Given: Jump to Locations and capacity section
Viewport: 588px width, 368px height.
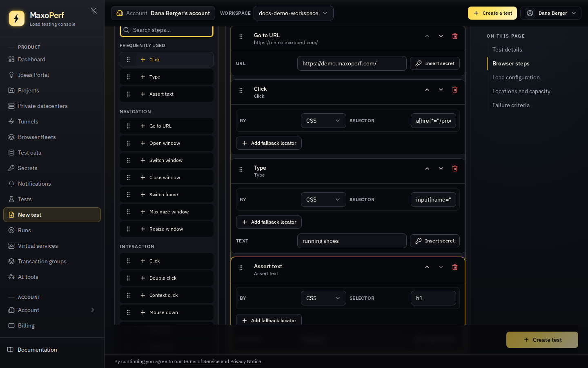Looking at the screenshot, I should tap(521, 91).
